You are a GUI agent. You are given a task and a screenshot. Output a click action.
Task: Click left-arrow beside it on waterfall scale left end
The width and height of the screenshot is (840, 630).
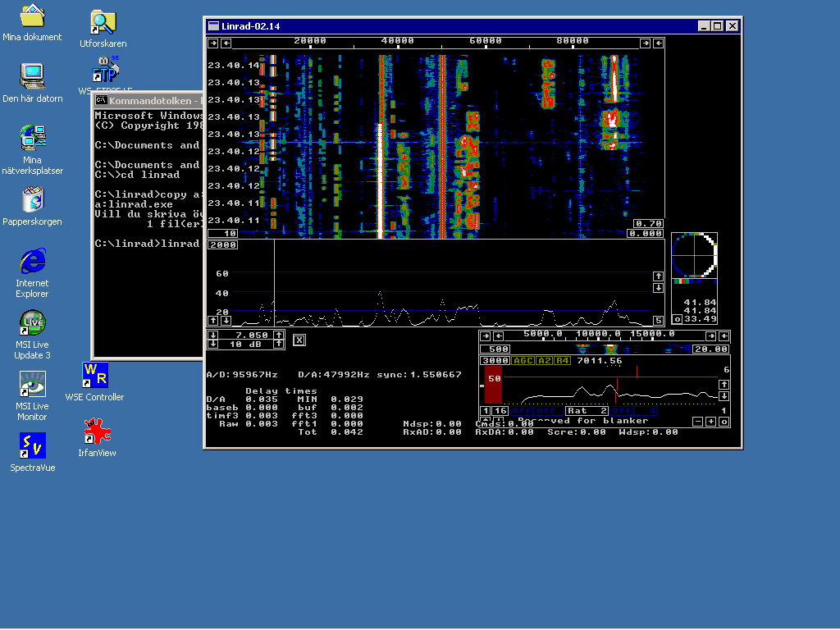(226, 43)
